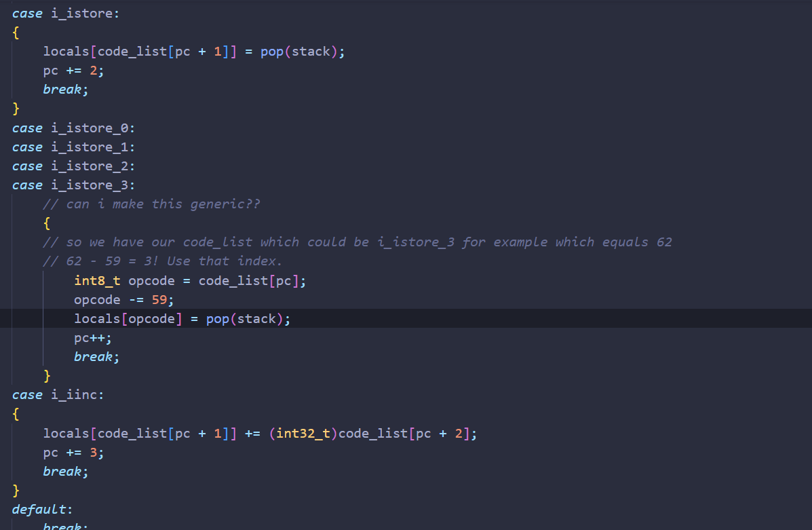Place cursor on 'case i_istore_0:' label
Viewport: 812px width, 530px height.
pyautogui.click(x=74, y=128)
